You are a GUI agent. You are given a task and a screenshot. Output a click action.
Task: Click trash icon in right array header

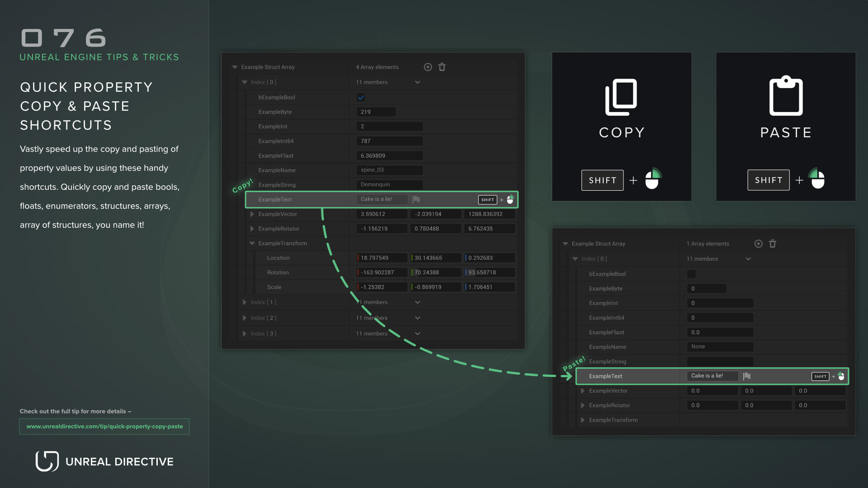tap(773, 244)
